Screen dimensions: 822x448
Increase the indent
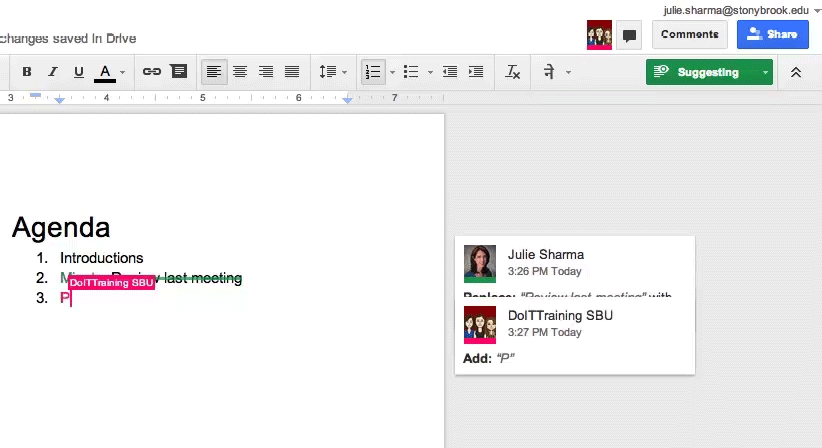click(x=476, y=72)
